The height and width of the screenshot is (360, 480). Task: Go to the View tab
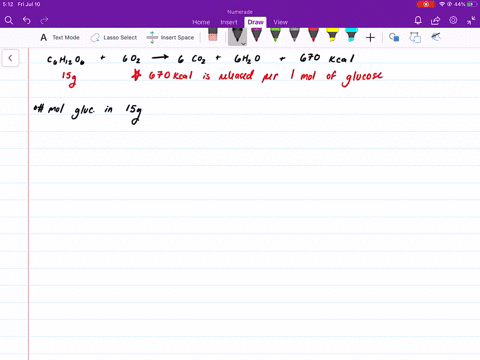[x=280, y=22]
